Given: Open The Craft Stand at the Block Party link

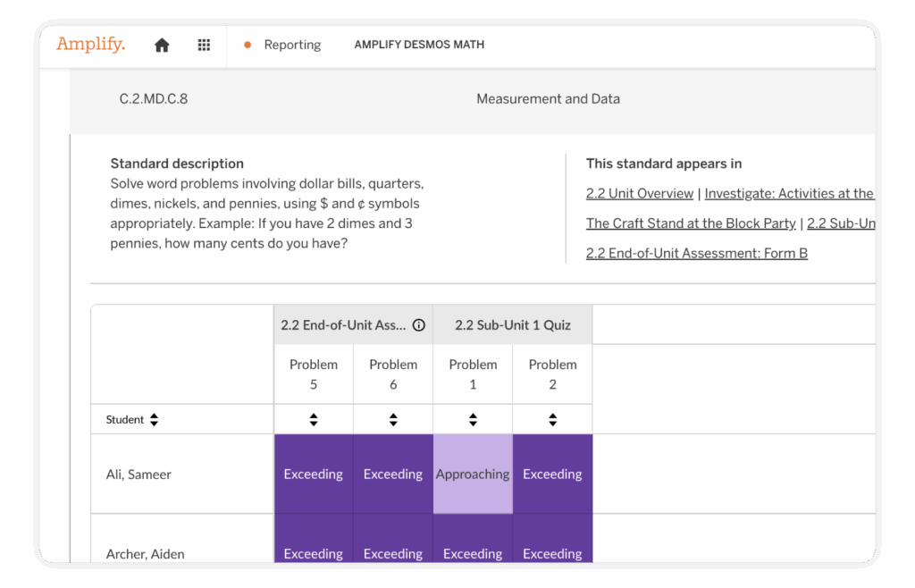Looking at the screenshot, I should click(x=691, y=223).
